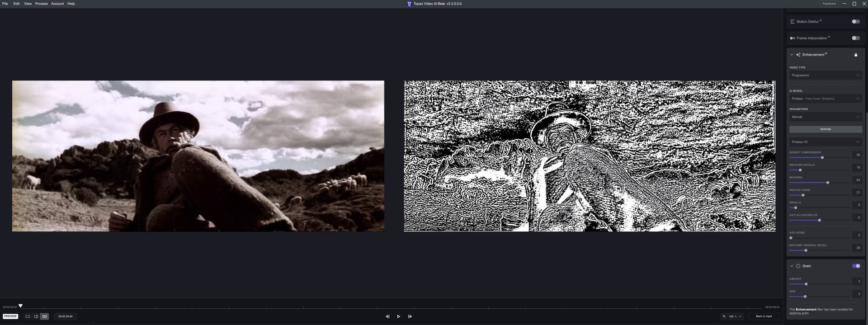Image resolution: width=868 pixels, height=325 pixels.
Task: Open the Proteus V3 version dropdown
Action: point(826,141)
